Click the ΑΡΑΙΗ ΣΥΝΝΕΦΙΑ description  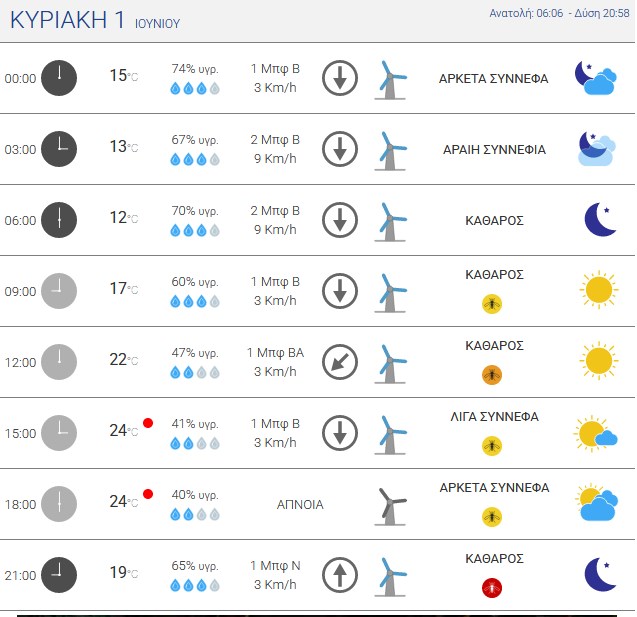494,149
